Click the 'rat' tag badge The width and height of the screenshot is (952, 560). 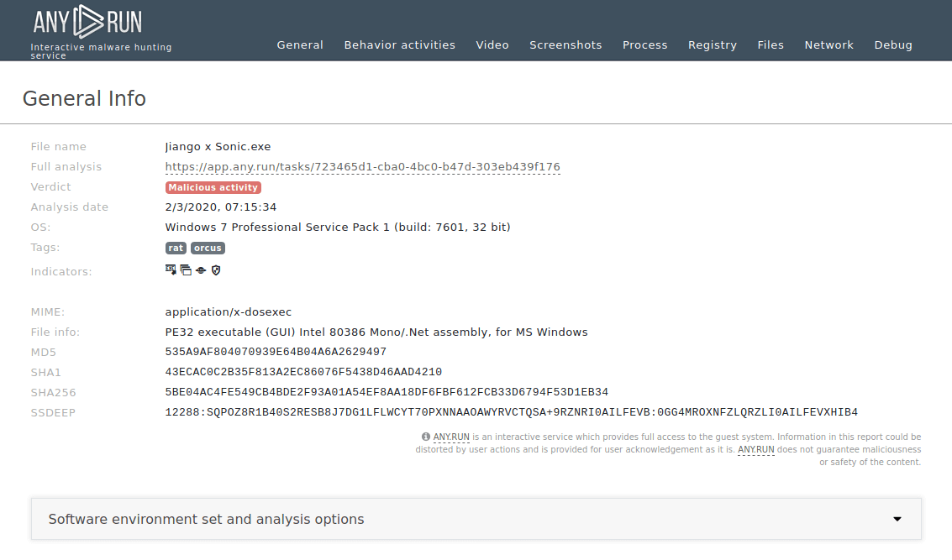176,248
